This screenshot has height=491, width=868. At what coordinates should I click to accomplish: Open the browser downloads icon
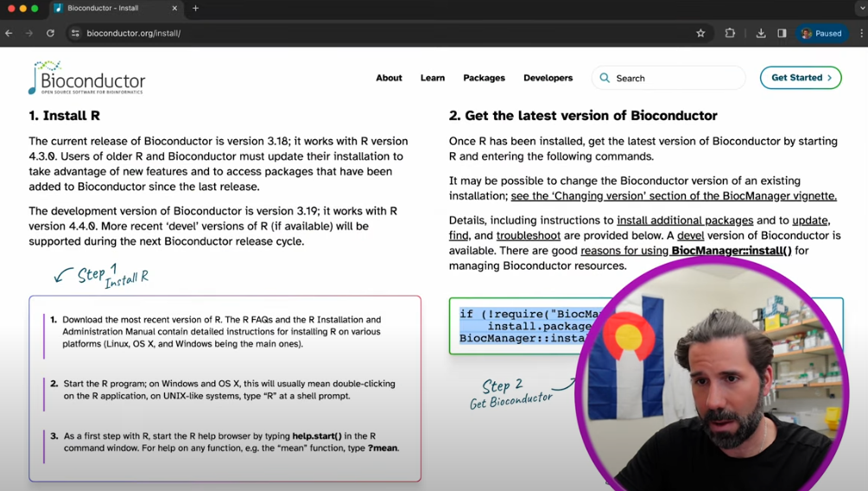(761, 33)
